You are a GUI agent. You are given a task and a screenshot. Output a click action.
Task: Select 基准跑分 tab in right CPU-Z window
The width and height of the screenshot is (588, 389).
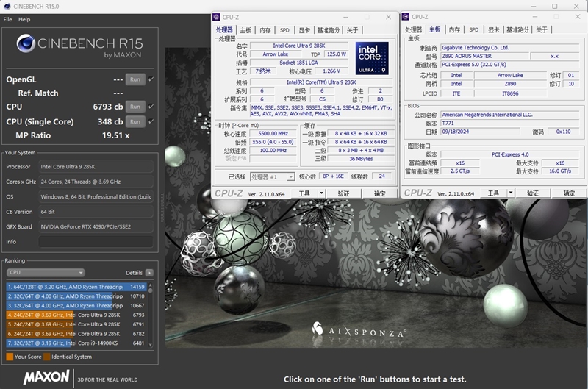(x=517, y=29)
